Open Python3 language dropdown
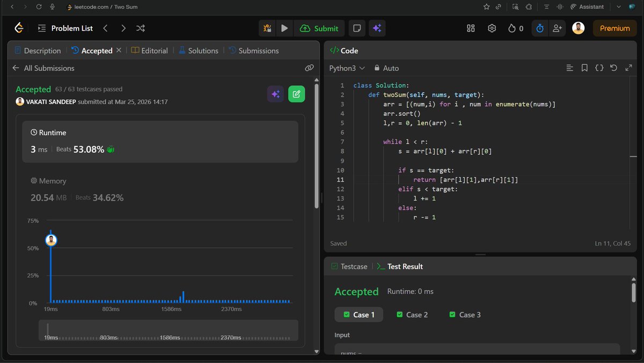Image resolution: width=644 pixels, height=363 pixels. pyautogui.click(x=347, y=68)
